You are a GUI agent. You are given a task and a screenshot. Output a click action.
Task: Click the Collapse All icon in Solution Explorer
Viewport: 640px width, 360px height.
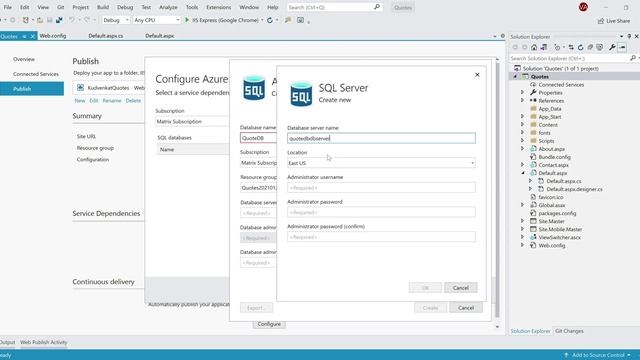pos(590,47)
